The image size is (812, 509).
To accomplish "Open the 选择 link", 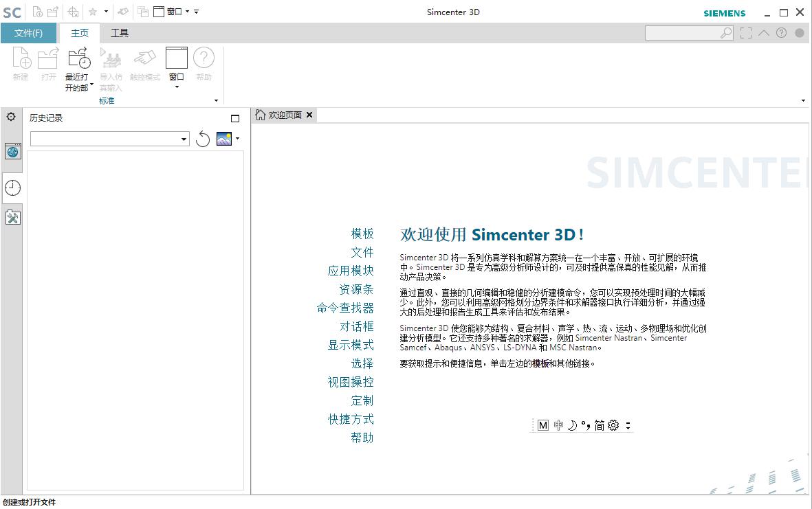I will pos(362,363).
